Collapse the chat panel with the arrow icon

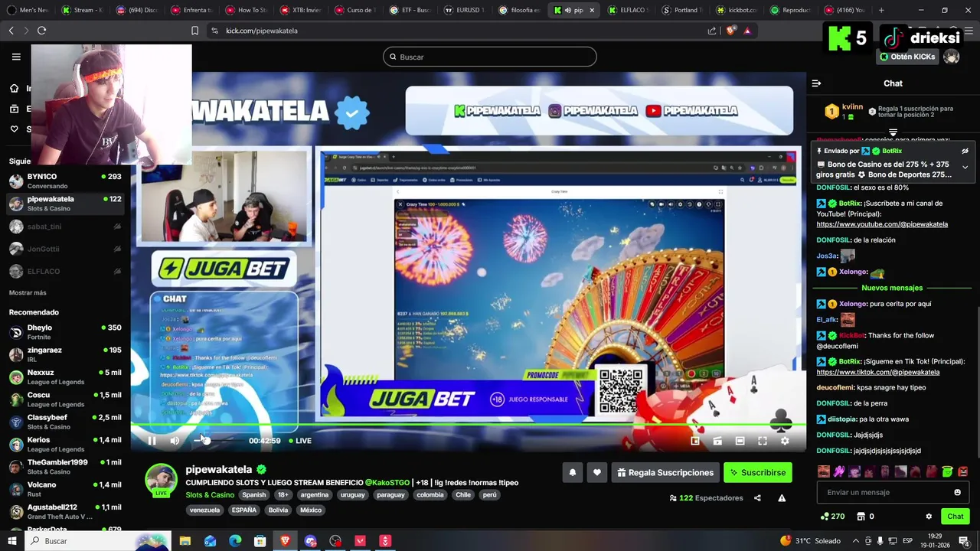point(816,83)
